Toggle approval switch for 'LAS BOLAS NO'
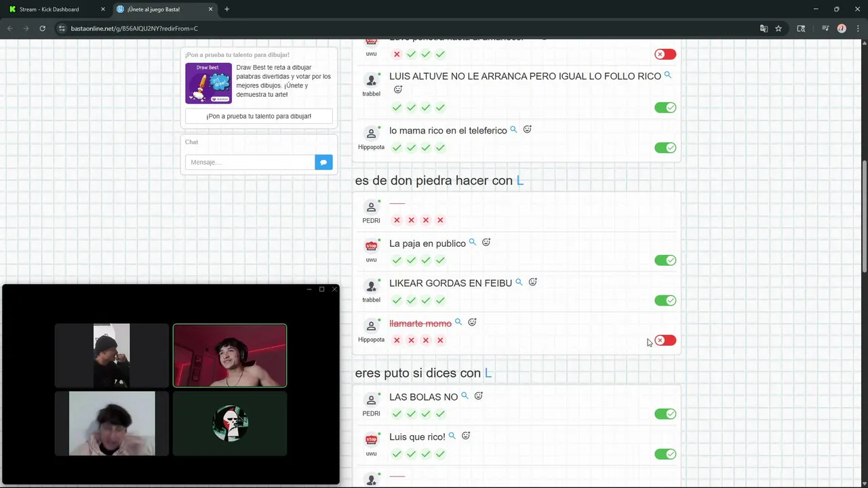This screenshot has height=488, width=868. point(665,414)
